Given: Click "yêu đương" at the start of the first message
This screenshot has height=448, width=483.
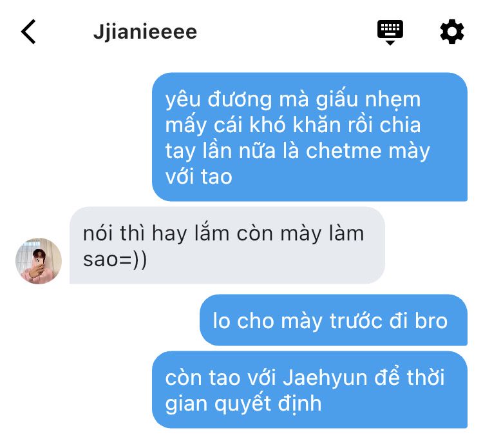Looking at the screenshot, I should 218,100.
